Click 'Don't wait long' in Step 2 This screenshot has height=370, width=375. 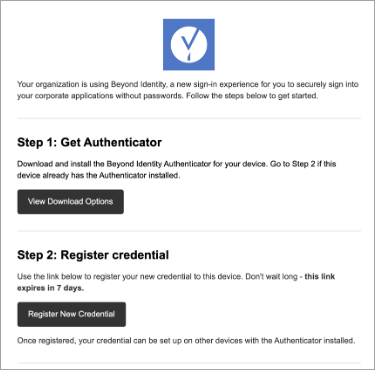coord(271,277)
